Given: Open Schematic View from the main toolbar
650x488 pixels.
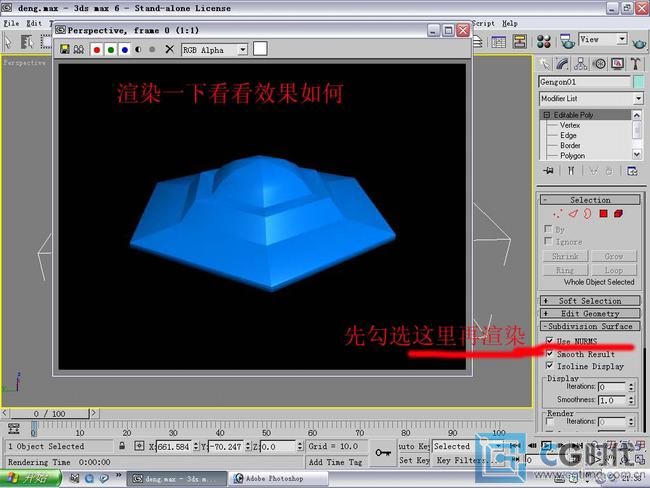Looking at the screenshot, I should coord(519,41).
